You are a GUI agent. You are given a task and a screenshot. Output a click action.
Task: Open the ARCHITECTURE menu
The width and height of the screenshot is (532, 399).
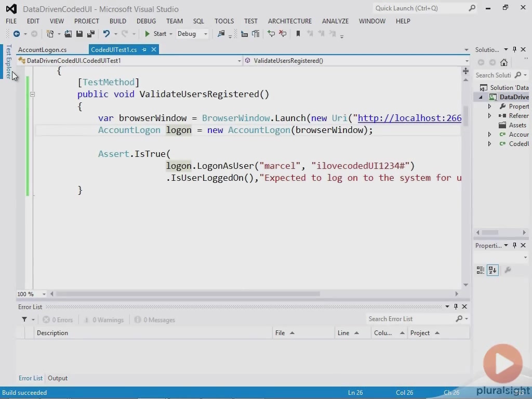tap(290, 21)
